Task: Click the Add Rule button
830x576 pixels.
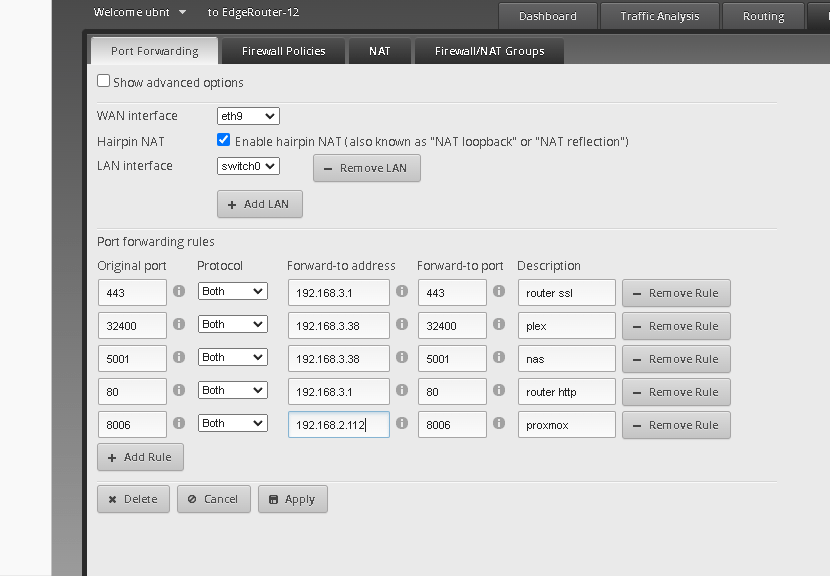Action: pyautogui.click(x=140, y=457)
